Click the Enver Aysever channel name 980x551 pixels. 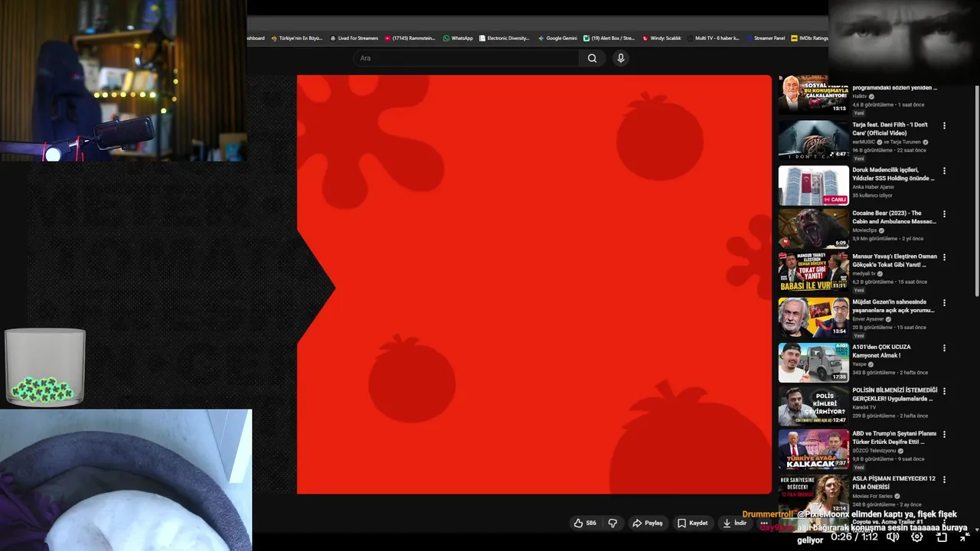point(868,319)
